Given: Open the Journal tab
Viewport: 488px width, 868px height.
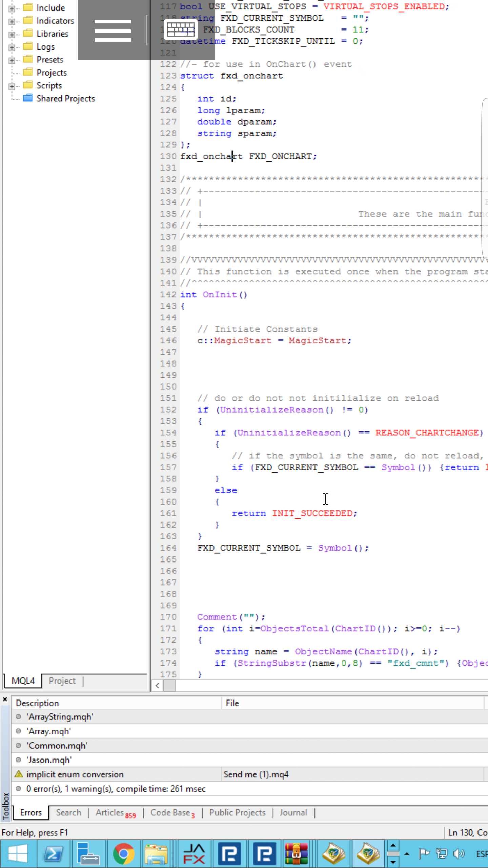Looking at the screenshot, I should [x=293, y=813].
